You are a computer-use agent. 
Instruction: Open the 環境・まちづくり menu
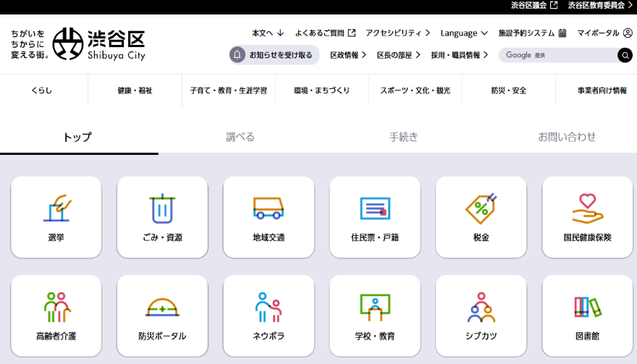pos(321,90)
